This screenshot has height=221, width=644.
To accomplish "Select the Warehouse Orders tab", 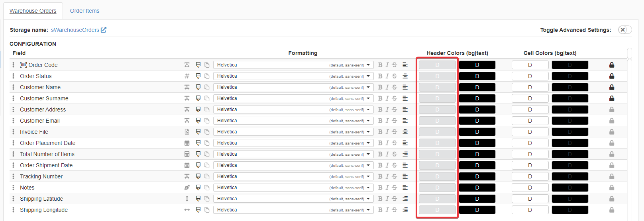I will 33,11.
